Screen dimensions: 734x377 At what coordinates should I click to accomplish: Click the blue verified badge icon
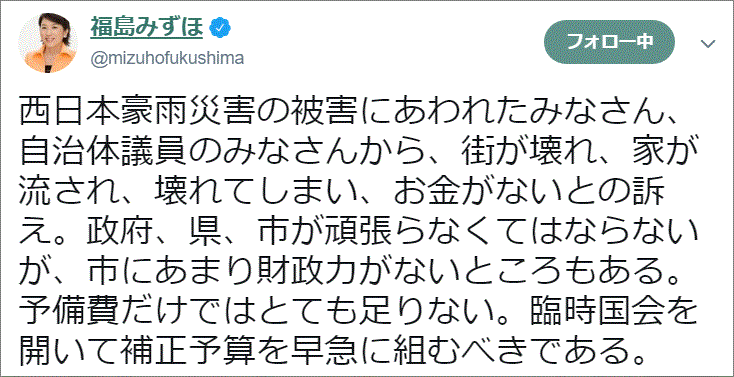coord(220,30)
